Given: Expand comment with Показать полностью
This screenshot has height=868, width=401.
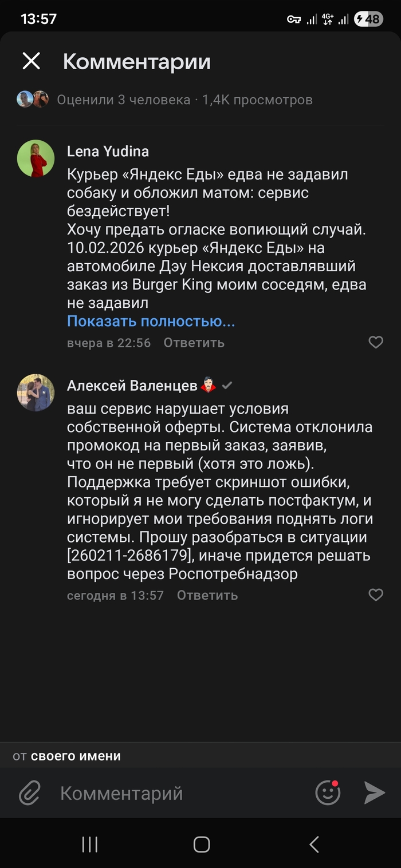Looking at the screenshot, I should [151, 321].
